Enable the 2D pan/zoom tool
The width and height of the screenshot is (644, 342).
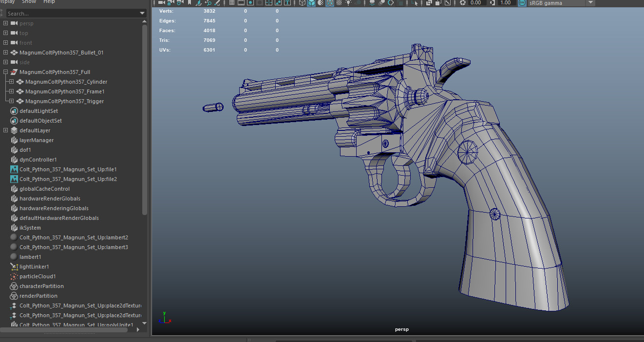click(x=209, y=3)
